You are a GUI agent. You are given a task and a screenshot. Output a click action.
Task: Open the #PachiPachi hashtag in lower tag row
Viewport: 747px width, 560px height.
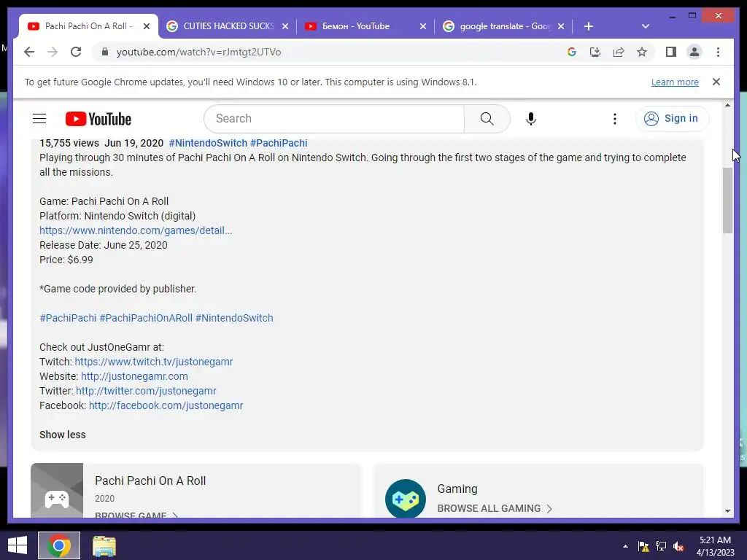68,318
